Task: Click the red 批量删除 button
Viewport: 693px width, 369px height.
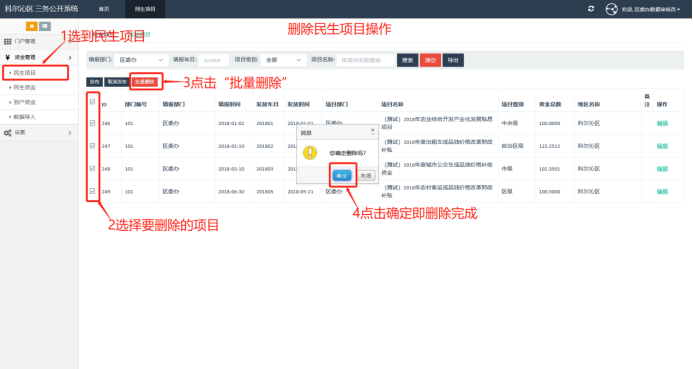Action: [x=145, y=82]
